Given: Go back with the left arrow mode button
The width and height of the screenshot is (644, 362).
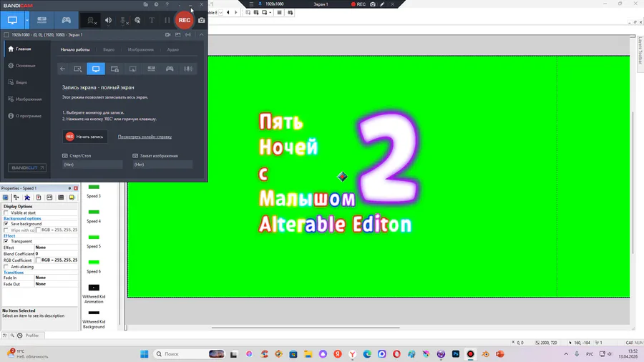Looking at the screenshot, I should pyautogui.click(x=62, y=69).
